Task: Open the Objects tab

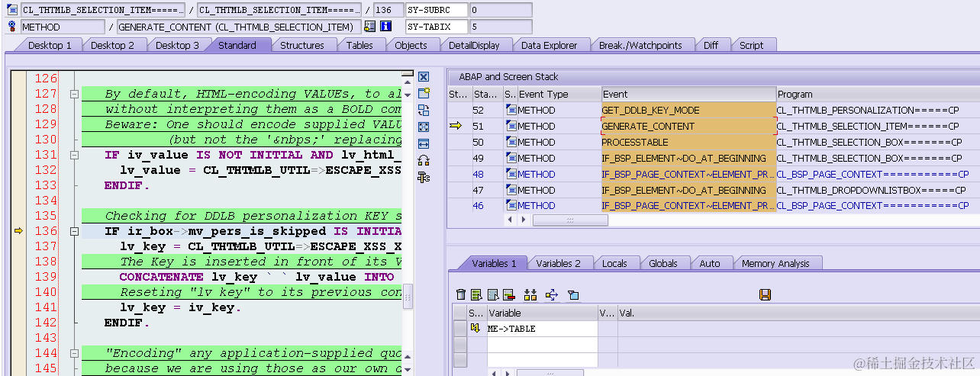Action: [x=411, y=45]
